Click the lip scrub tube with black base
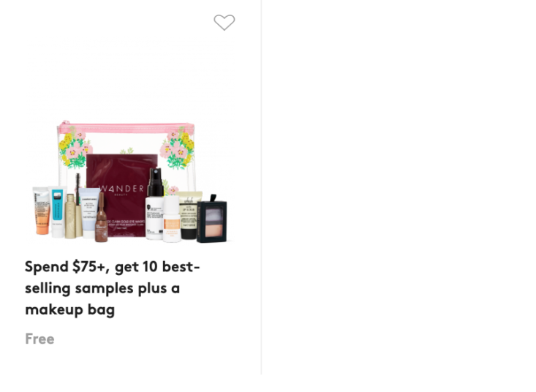The height and width of the screenshot is (392, 536). coord(189,215)
